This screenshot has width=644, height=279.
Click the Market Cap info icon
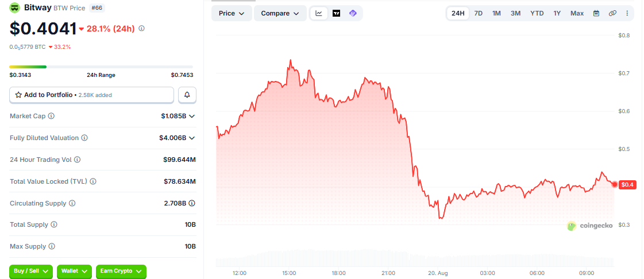pyautogui.click(x=51, y=116)
